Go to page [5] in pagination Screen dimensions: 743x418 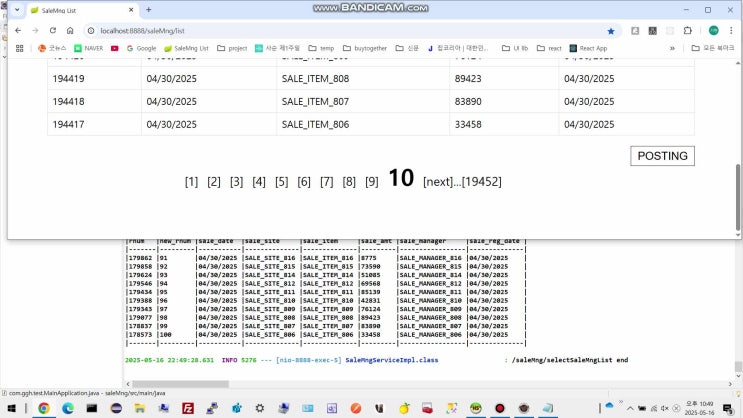click(x=281, y=182)
